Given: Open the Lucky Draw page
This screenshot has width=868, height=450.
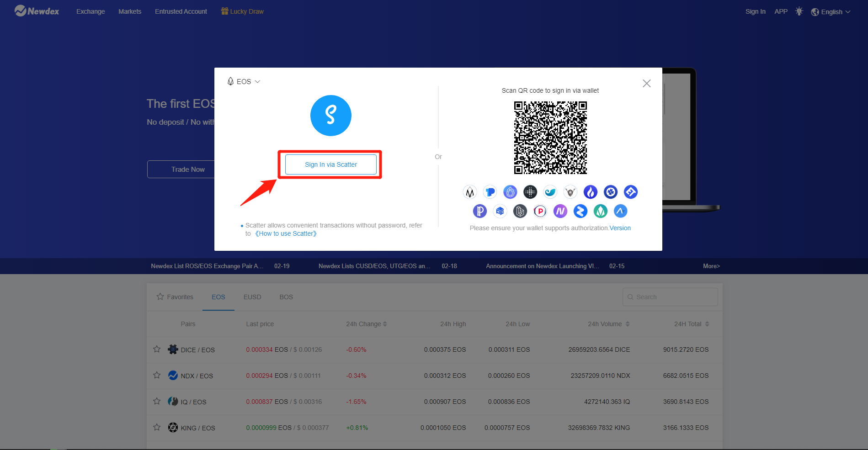Looking at the screenshot, I should click(x=242, y=11).
